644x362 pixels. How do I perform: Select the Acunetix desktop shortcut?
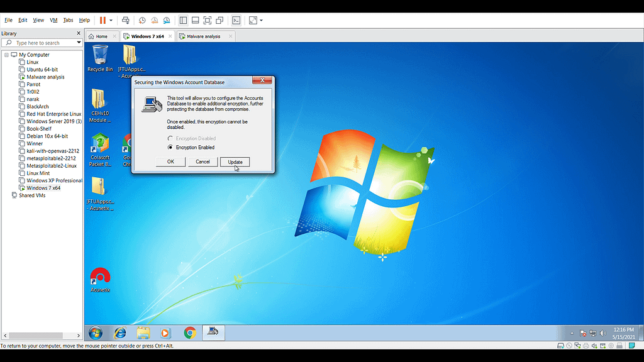[x=100, y=280]
